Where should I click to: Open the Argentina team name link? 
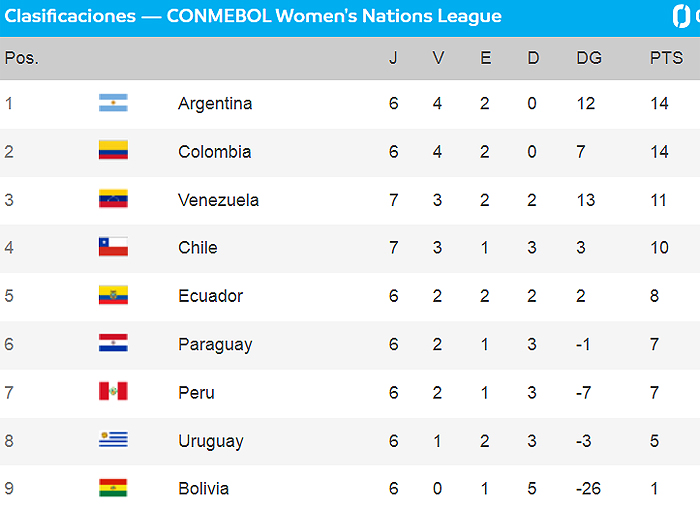point(215,103)
